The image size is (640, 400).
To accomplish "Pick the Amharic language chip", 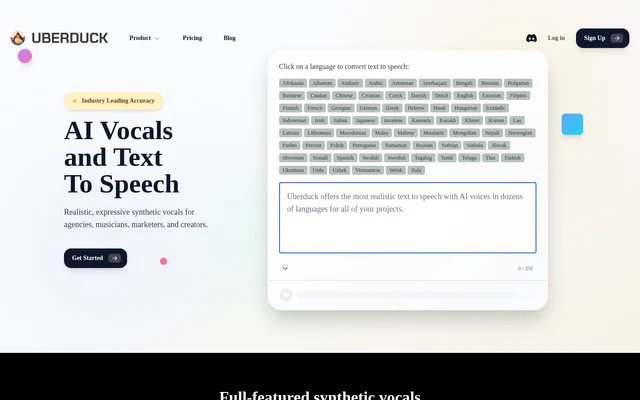I will point(350,83).
